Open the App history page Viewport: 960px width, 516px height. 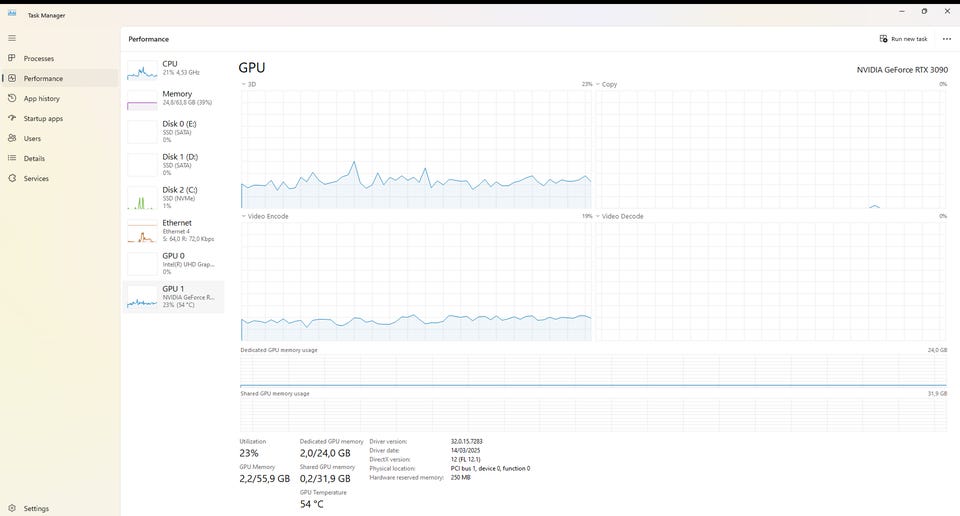(x=59, y=99)
